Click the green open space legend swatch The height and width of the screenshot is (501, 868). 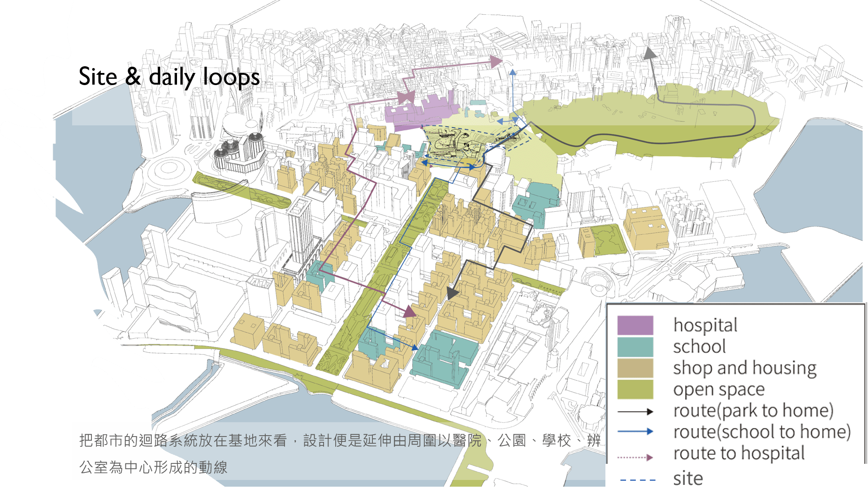tap(635, 389)
